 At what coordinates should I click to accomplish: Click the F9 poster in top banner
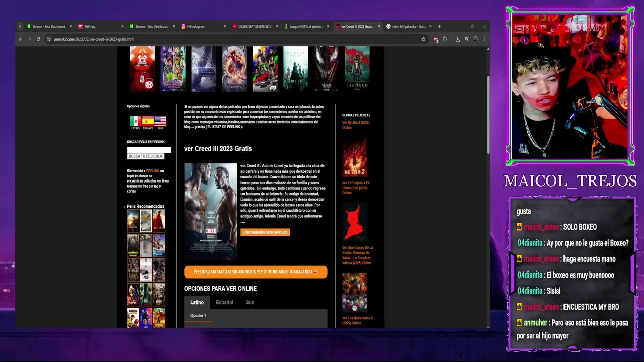(x=265, y=68)
